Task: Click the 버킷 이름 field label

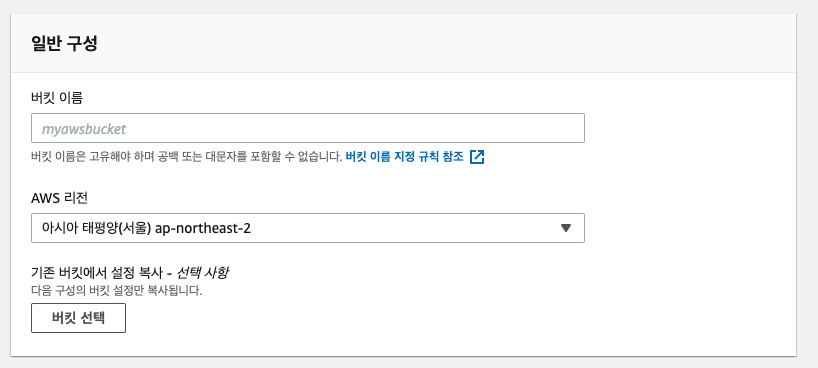Action: click(57, 98)
